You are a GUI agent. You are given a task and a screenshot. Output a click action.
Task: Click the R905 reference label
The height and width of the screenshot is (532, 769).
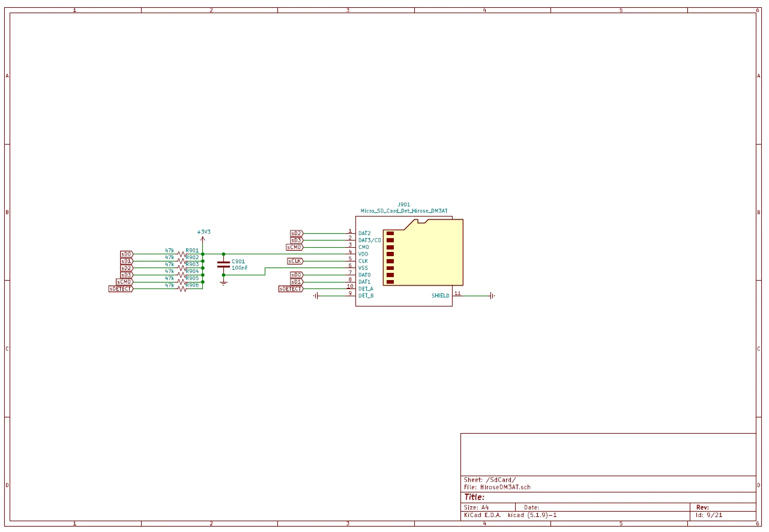click(x=192, y=278)
